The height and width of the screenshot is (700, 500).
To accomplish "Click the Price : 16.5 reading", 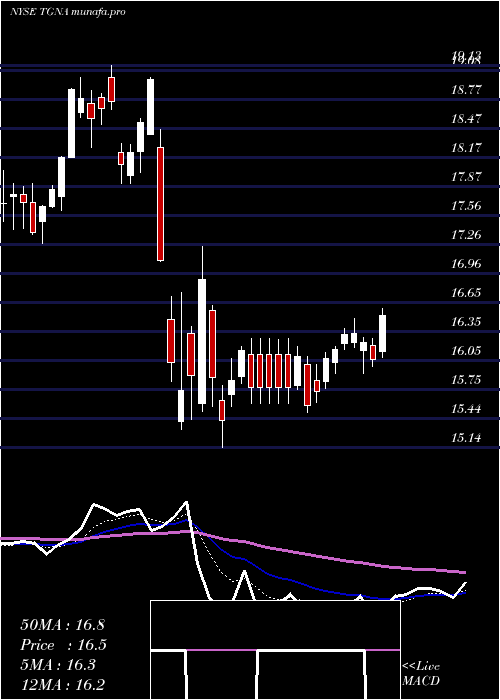I will (64, 645).
